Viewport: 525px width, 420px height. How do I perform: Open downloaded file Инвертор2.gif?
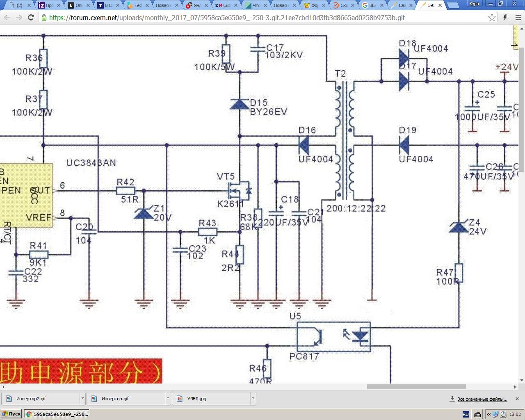point(40,398)
